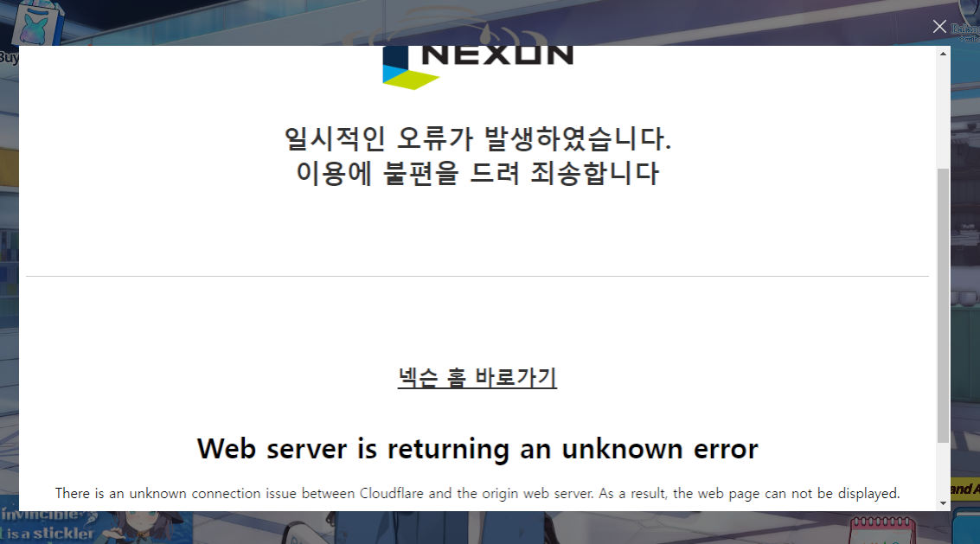The height and width of the screenshot is (544, 980).
Task: Click the NEXON wordmark text
Action: coord(497,55)
